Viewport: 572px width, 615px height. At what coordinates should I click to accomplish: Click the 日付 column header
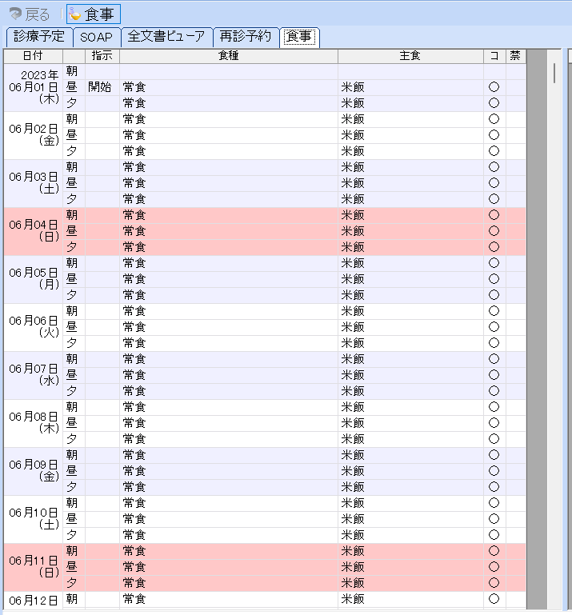[x=33, y=56]
